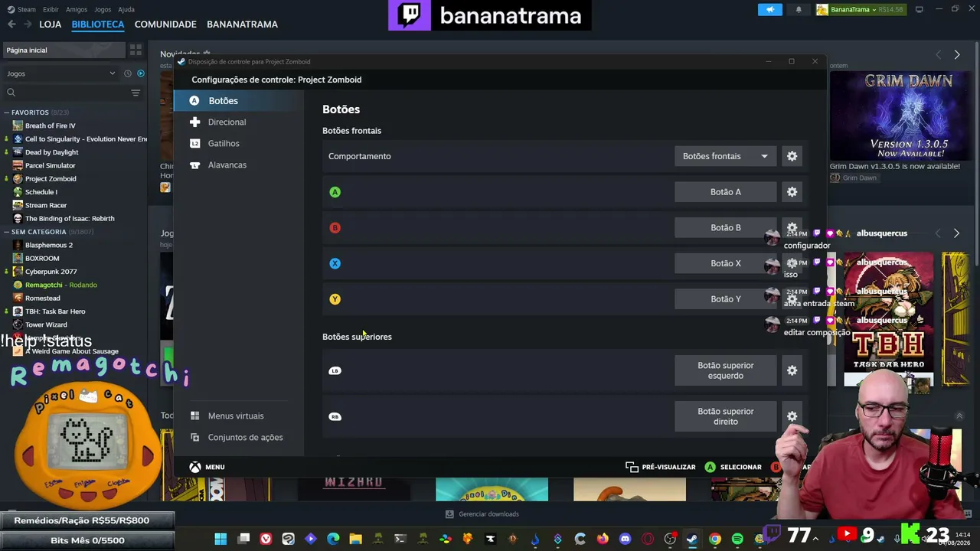Open the Jogos menu in menu bar

[x=102, y=9]
